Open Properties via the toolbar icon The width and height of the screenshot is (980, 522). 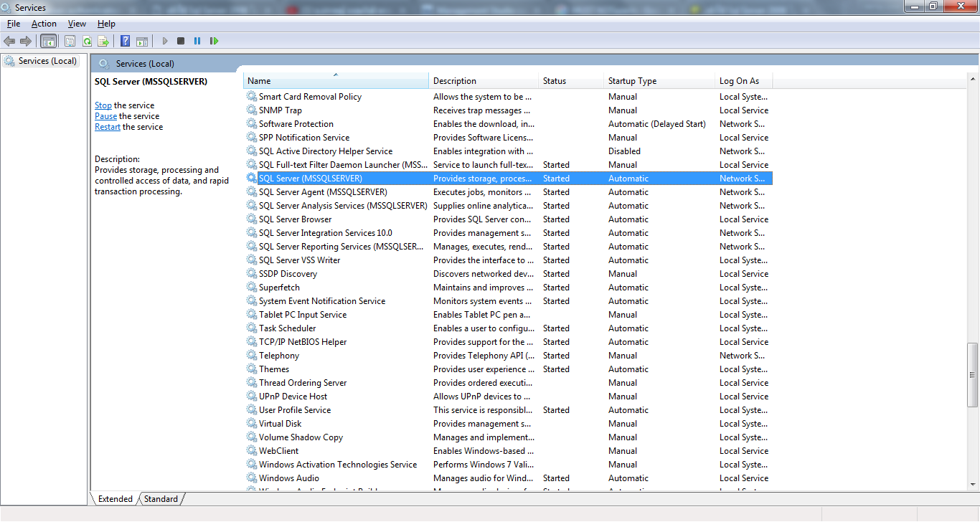(x=70, y=41)
